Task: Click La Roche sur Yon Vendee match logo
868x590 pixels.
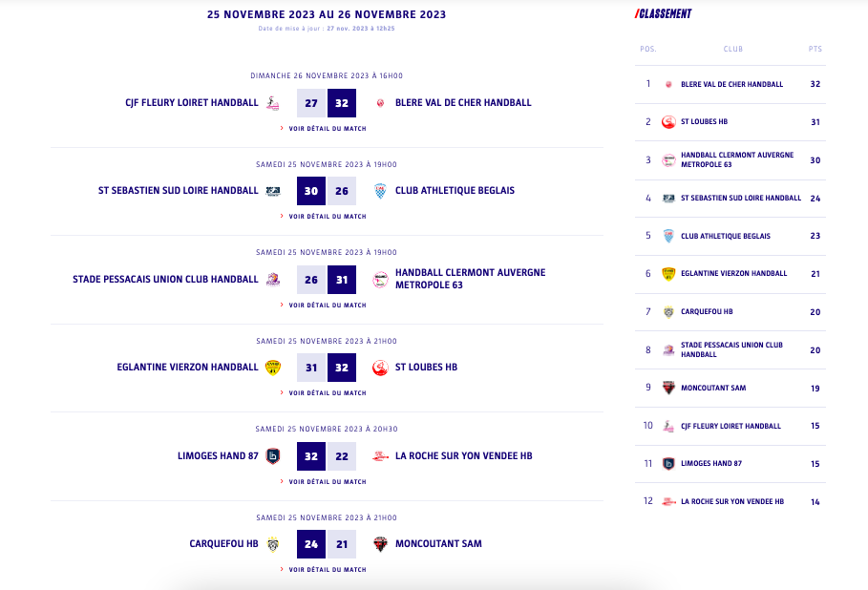Action: point(380,456)
